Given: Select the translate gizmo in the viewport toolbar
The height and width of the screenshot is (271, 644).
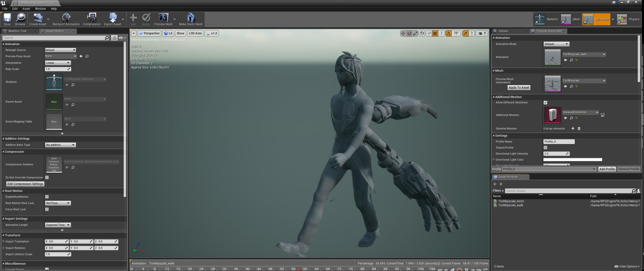Looking at the screenshot, I should tap(403, 33).
